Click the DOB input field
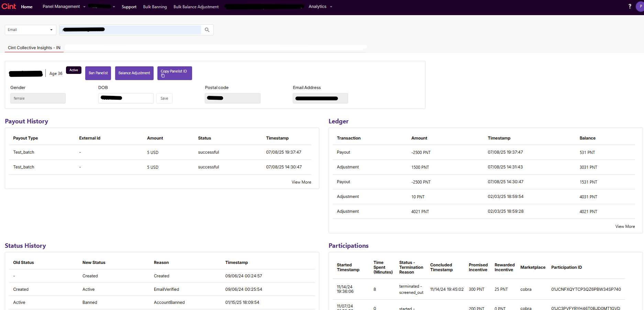Image resolution: width=644 pixels, height=310 pixels. (x=126, y=98)
